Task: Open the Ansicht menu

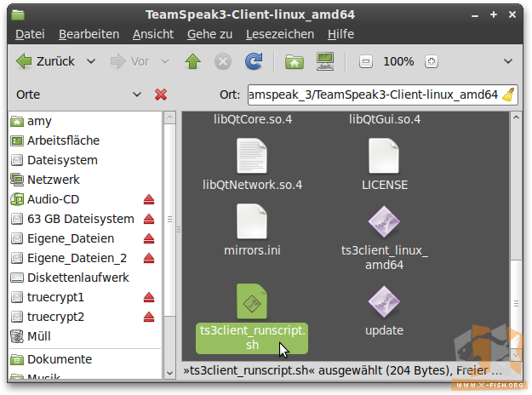Action: coord(153,34)
